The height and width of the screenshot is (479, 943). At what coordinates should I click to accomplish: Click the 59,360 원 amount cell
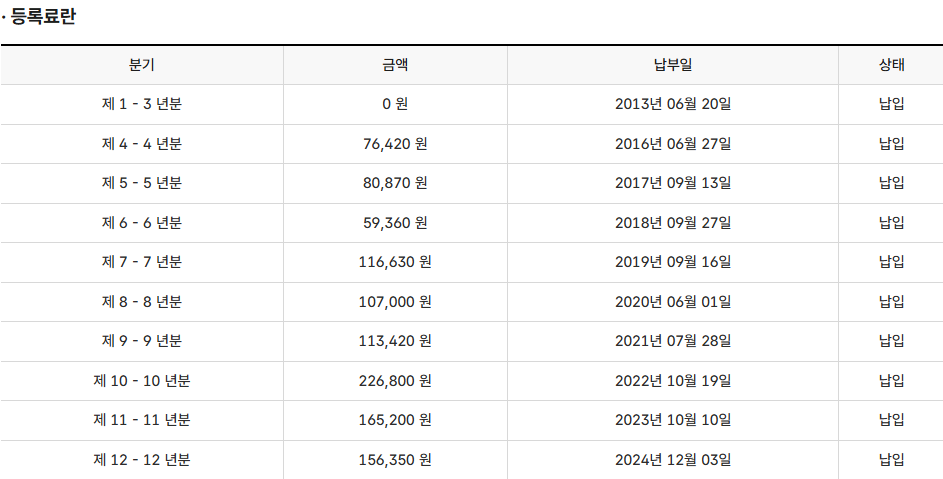point(395,223)
